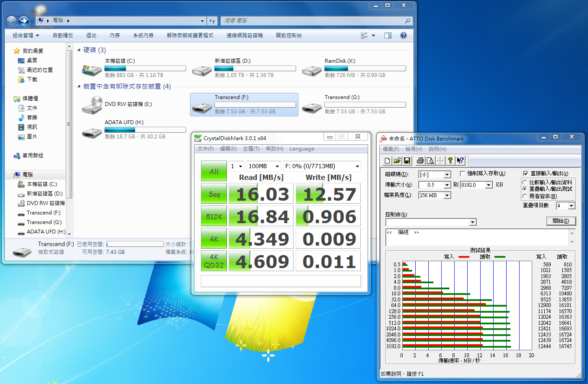Viewport: 588px width, 384px height.
Task: Open 主題(T) menu in CrystalDiskMark
Action: coord(252,149)
